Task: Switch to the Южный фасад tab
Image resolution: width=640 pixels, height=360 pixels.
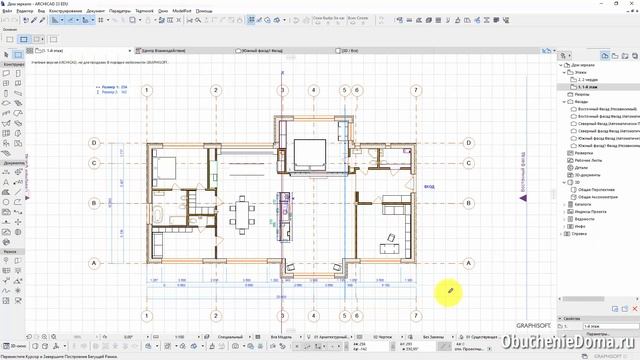Action: [x=261, y=51]
